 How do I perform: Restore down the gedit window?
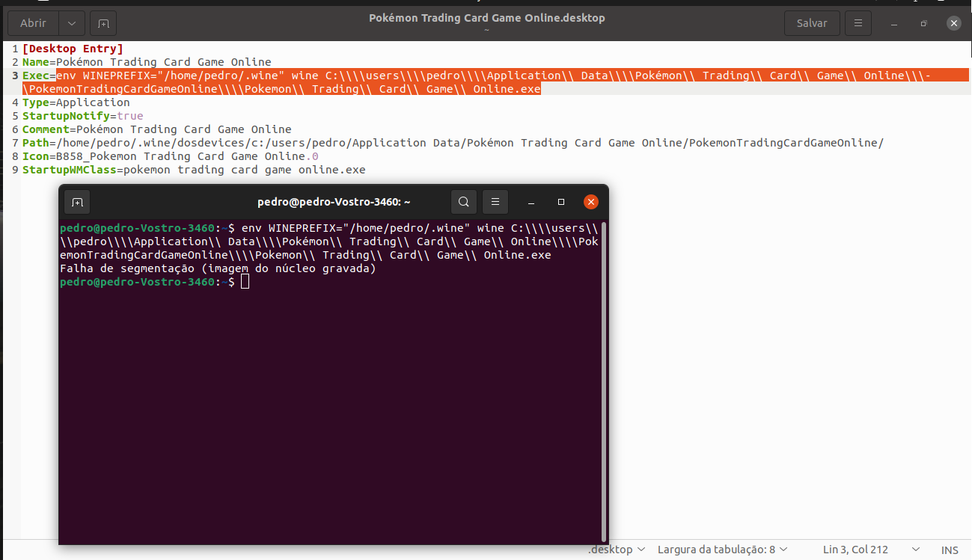pos(924,24)
